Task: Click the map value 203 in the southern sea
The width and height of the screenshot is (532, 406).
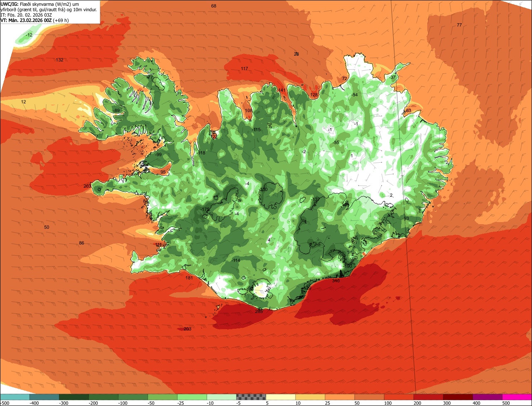Action: click(x=187, y=329)
